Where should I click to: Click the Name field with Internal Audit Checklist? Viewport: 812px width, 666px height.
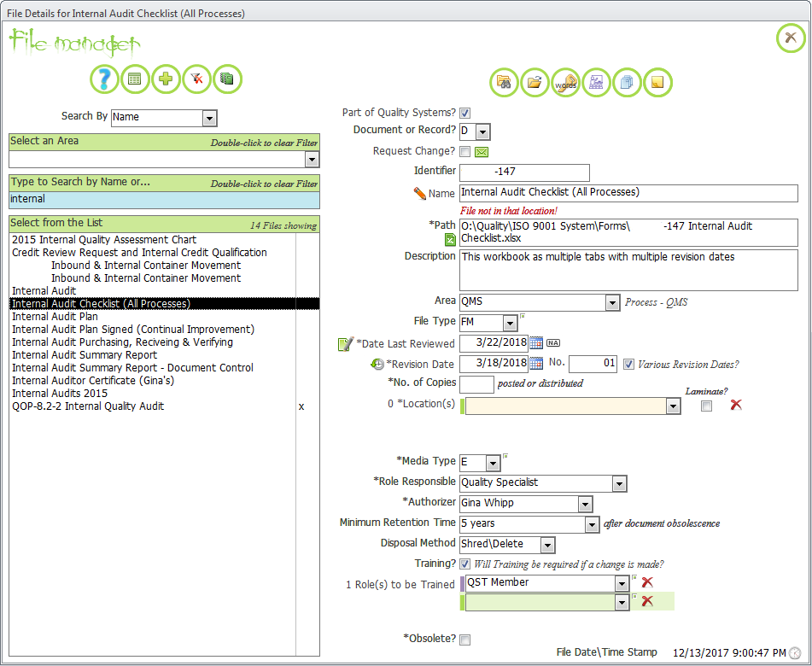point(628,193)
